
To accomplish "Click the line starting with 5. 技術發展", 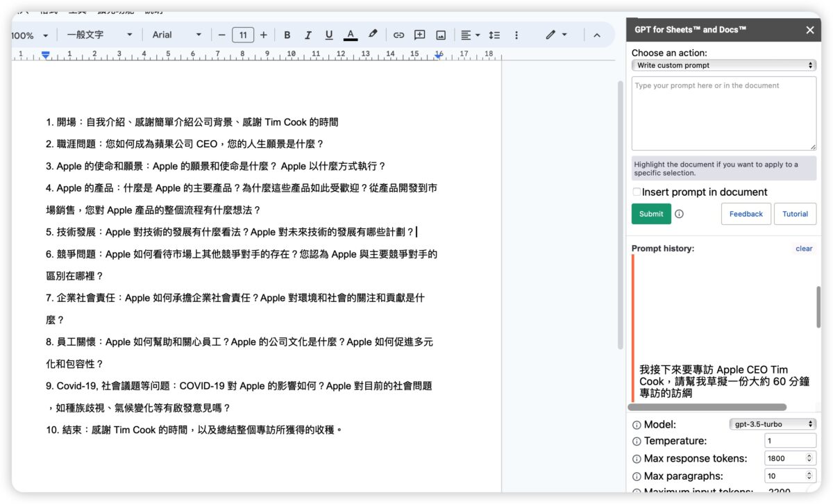I will tap(232, 233).
